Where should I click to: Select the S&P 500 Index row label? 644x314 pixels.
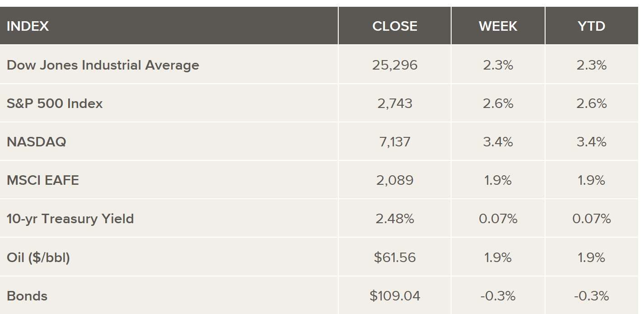coord(55,103)
